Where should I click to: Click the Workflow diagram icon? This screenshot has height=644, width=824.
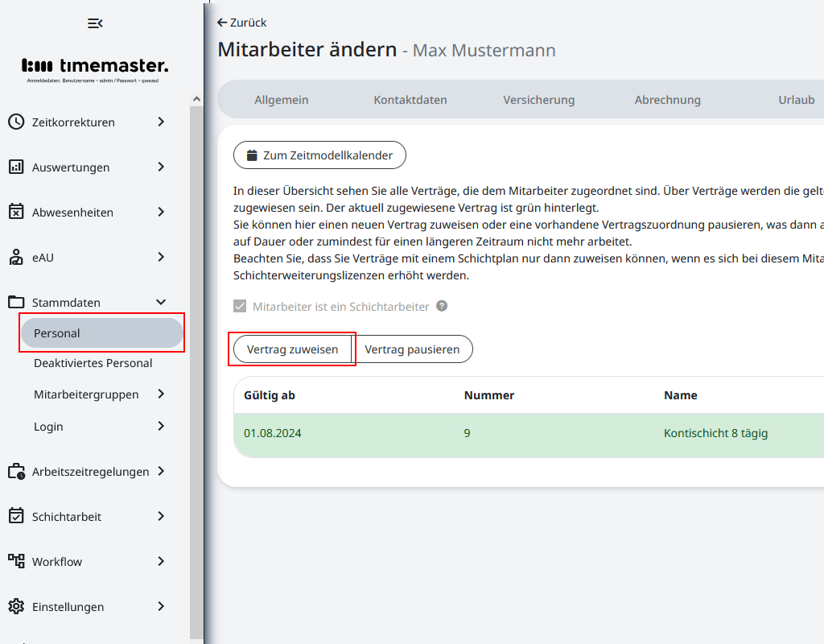coord(16,562)
